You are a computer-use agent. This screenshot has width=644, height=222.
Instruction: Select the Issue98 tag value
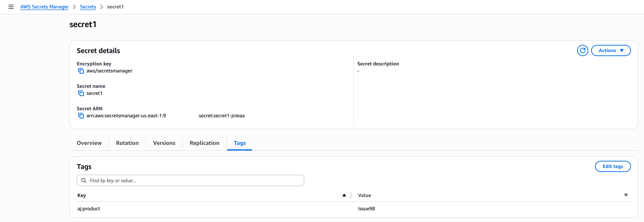366,209
